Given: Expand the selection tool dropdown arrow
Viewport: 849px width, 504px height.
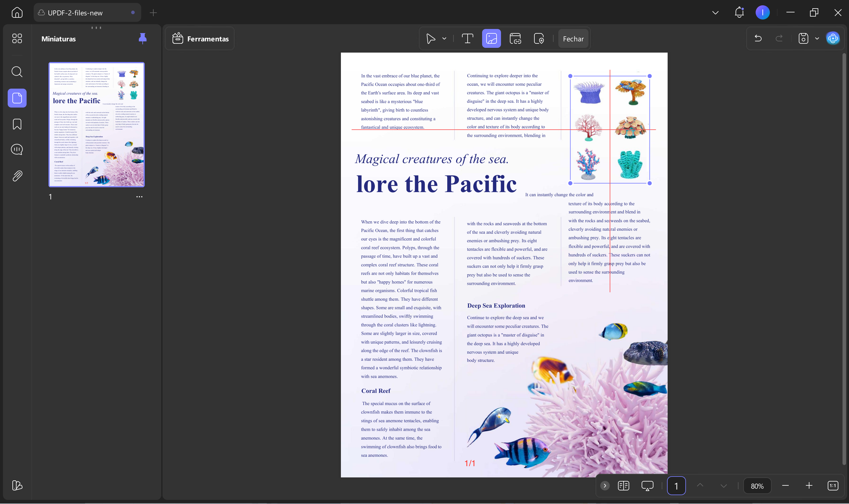Looking at the screenshot, I should click(444, 39).
